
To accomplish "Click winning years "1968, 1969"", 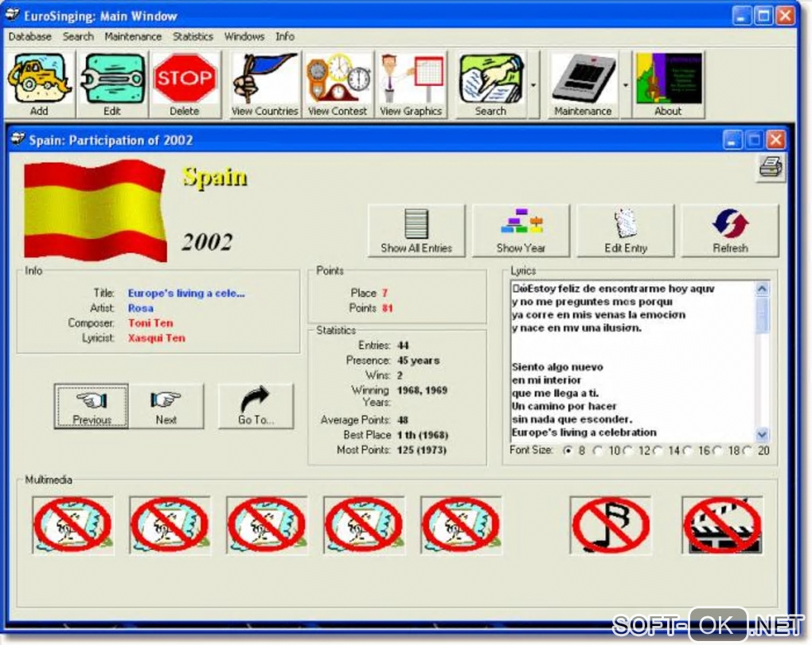I will tap(422, 390).
